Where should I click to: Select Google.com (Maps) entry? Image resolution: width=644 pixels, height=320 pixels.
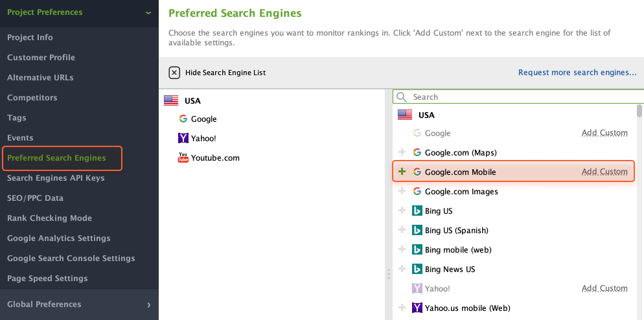point(461,153)
